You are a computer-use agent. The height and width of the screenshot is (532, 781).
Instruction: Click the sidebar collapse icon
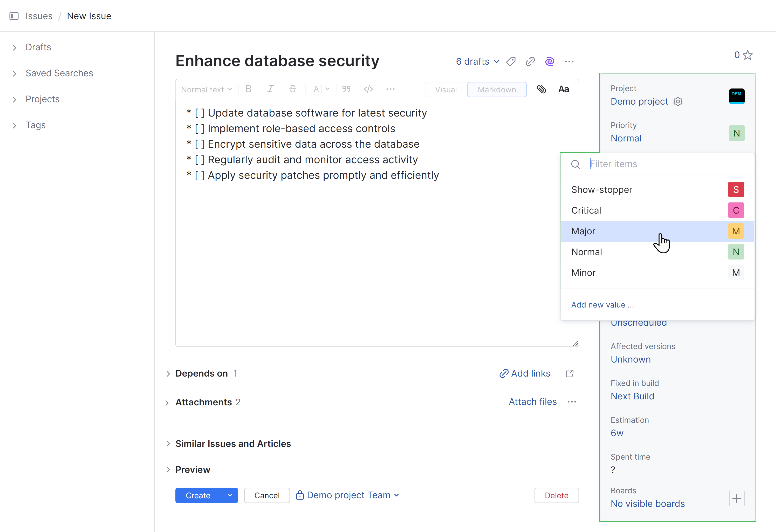tap(14, 16)
